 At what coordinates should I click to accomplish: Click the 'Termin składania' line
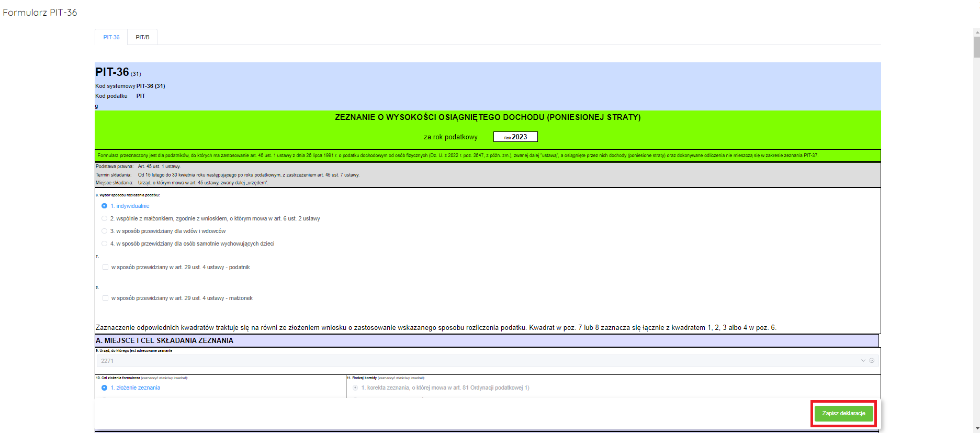point(228,175)
